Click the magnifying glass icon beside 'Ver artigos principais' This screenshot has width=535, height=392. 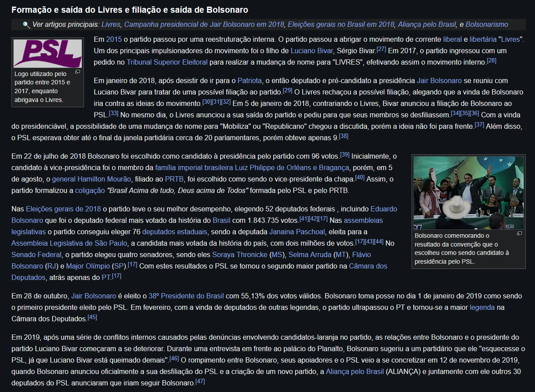26,25
